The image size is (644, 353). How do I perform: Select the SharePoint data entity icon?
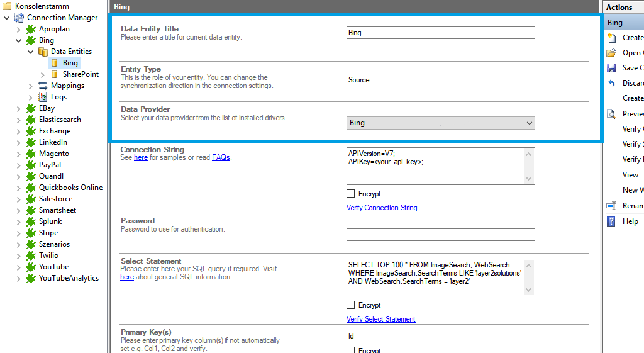click(55, 74)
